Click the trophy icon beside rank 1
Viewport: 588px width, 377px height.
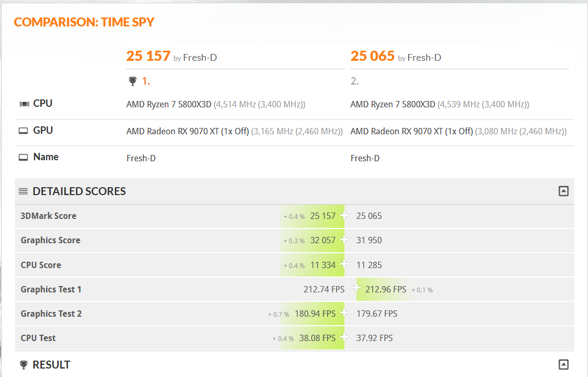point(132,80)
